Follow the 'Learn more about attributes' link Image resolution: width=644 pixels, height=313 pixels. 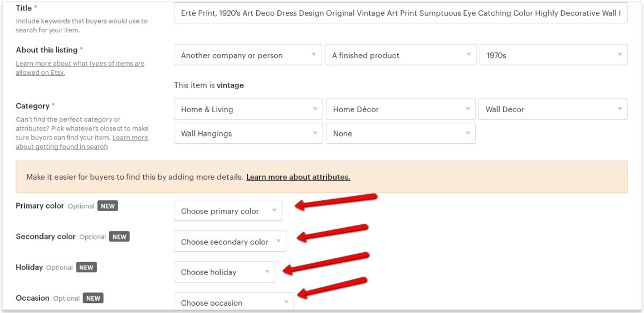pyautogui.click(x=298, y=177)
